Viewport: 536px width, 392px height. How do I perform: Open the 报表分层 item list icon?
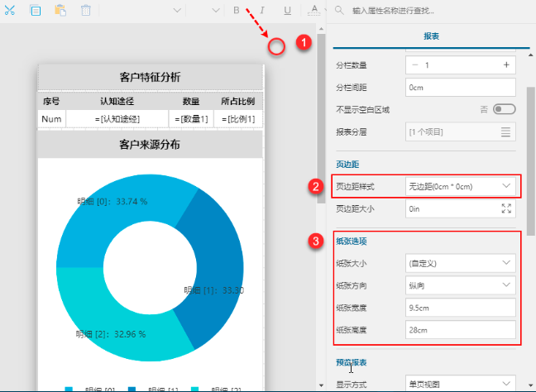click(x=506, y=132)
